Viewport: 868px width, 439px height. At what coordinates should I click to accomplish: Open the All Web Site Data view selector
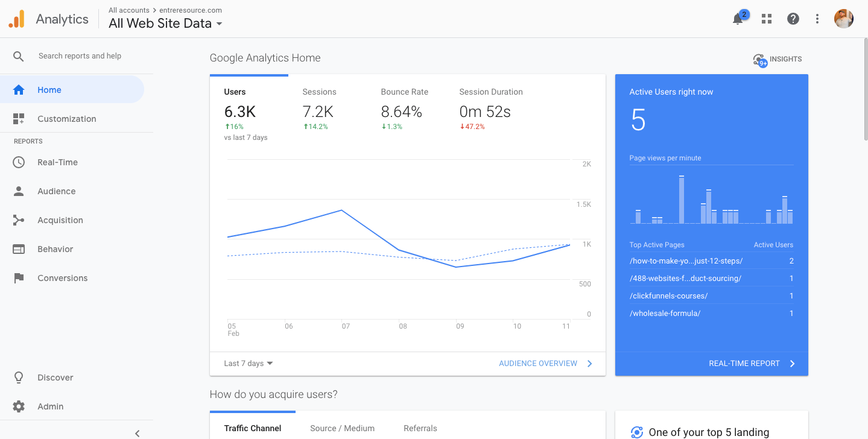[x=165, y=24]
